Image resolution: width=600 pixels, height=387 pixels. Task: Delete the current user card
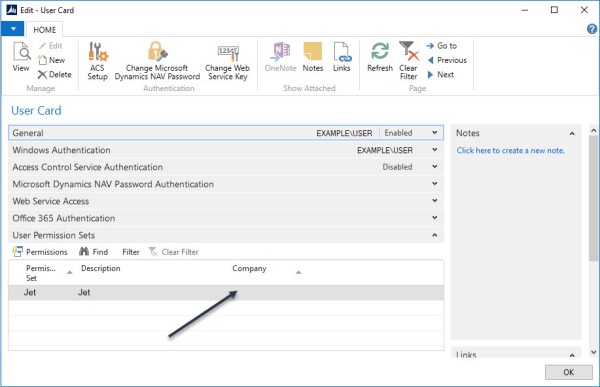(54, 75)
